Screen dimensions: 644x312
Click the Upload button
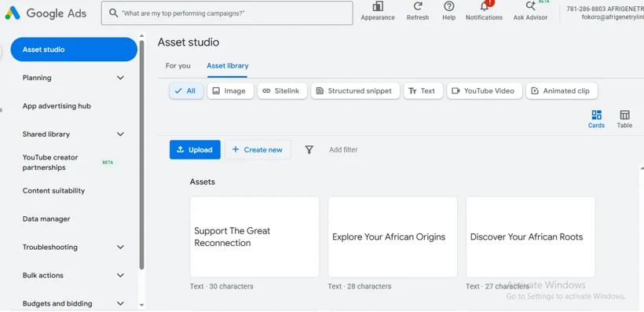(x=195, y=149)
